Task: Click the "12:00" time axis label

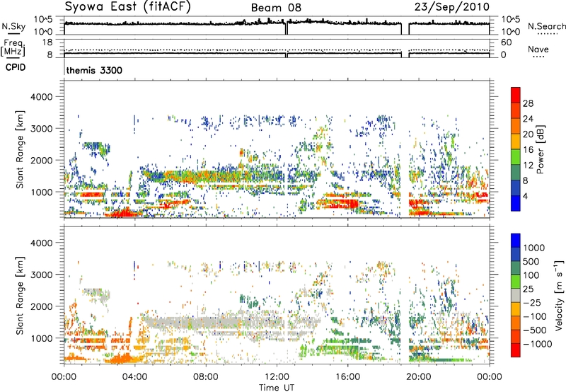Action: point(277,377)
